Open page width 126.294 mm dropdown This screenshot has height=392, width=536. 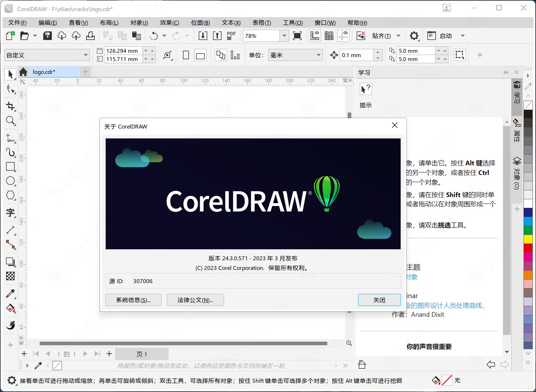146,51
